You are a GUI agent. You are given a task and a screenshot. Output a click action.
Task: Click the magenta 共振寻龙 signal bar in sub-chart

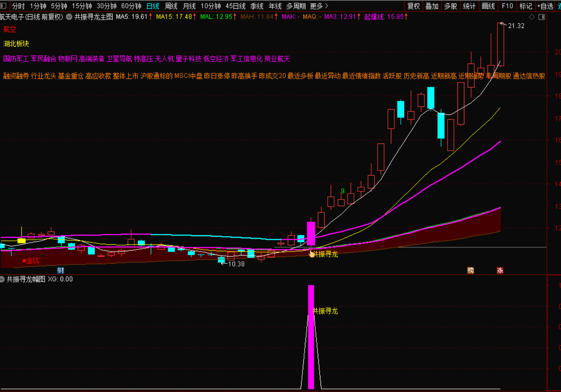point(311,337)
